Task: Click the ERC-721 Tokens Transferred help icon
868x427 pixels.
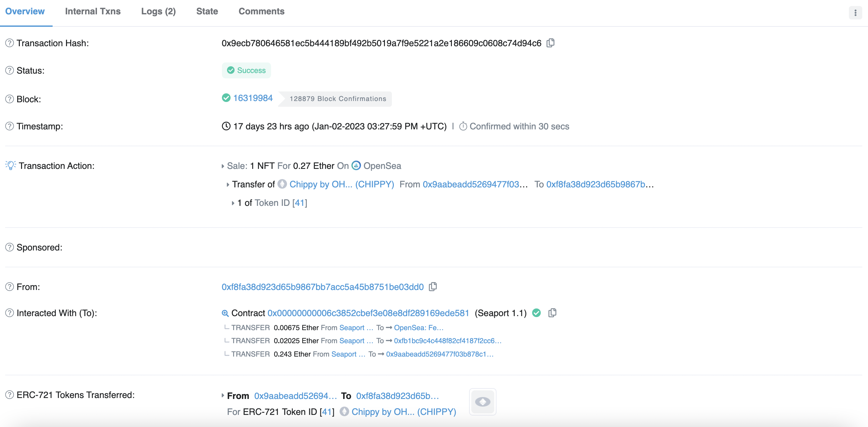Action: tap(10, 395)
